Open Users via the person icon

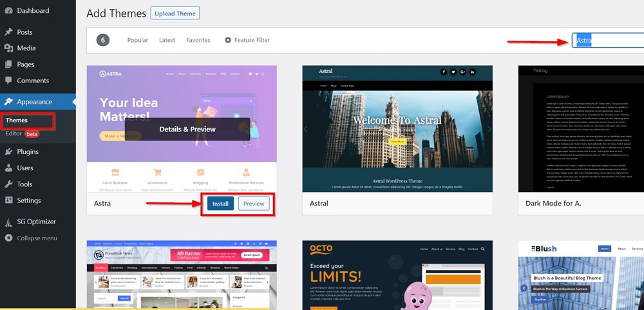[x=8, y=168]
